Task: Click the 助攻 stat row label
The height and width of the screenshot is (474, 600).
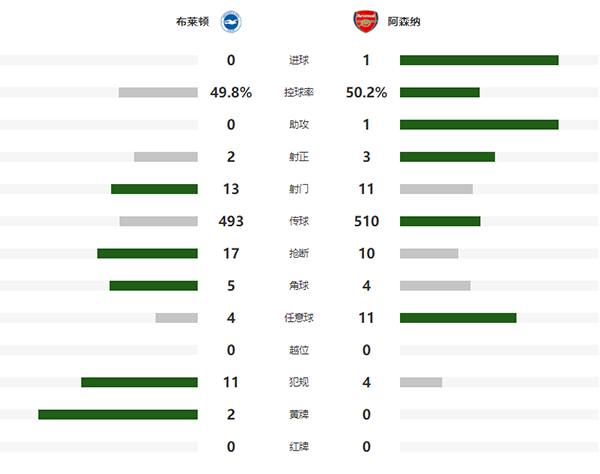Action: (300, 125)
